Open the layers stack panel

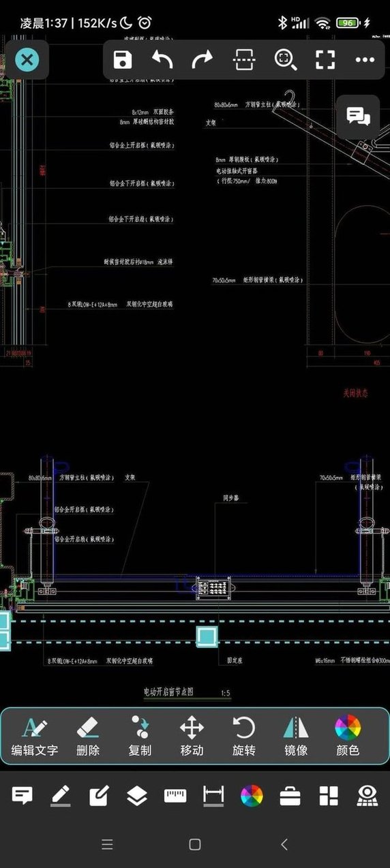[x=137, y=796]
